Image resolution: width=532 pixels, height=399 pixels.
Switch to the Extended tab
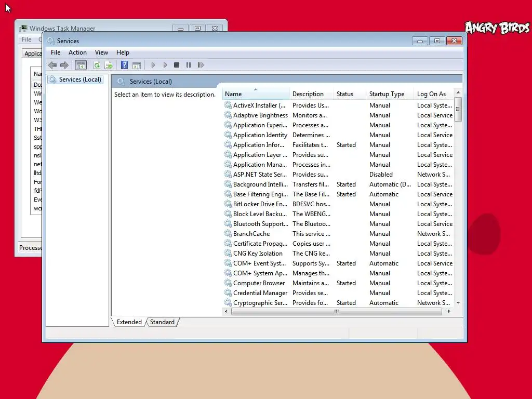click(129, 322)
